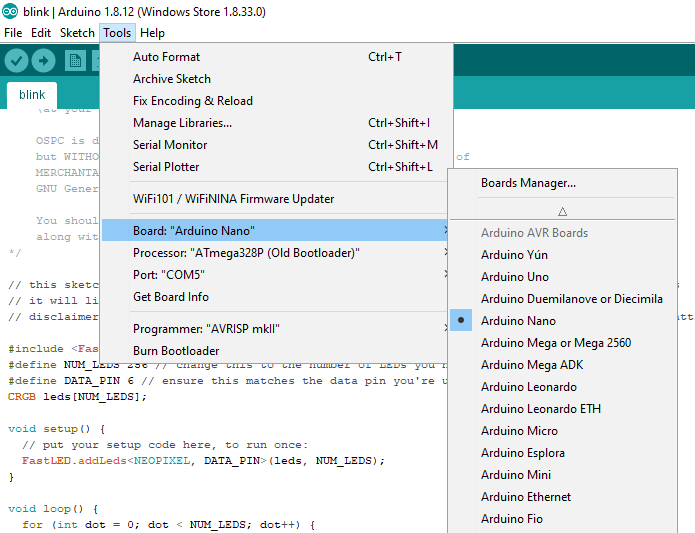Click the Arduino AVR Boards header
Screen dimensions: 695x533
pyautogui.click(x=535, y=233)
